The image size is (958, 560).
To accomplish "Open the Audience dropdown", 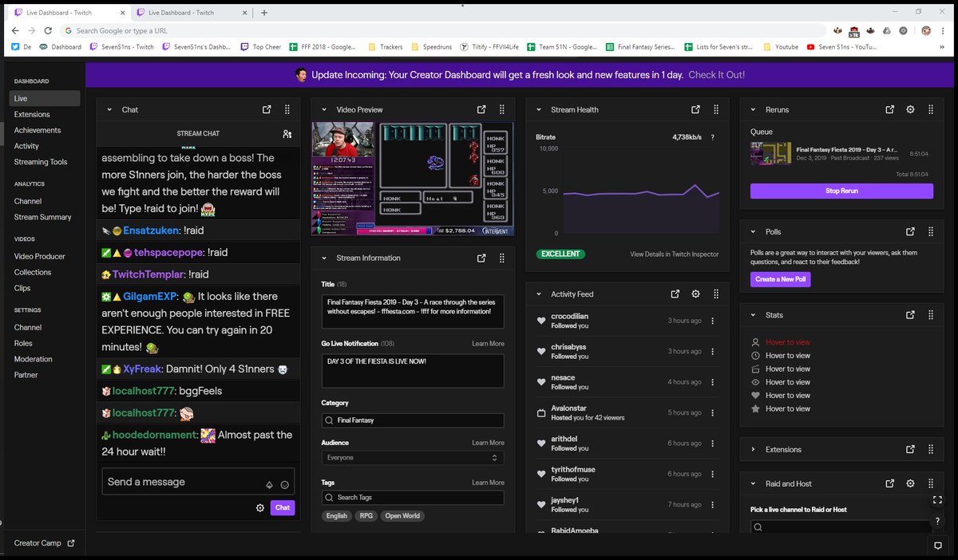I will (x=413, y=458).
